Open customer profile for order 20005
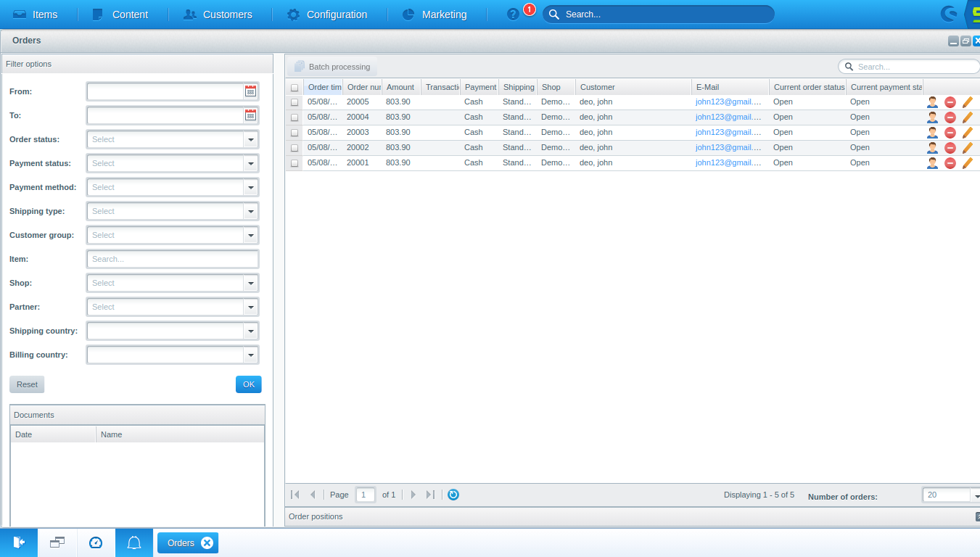 pyautogui.click(x=932, y=102)
